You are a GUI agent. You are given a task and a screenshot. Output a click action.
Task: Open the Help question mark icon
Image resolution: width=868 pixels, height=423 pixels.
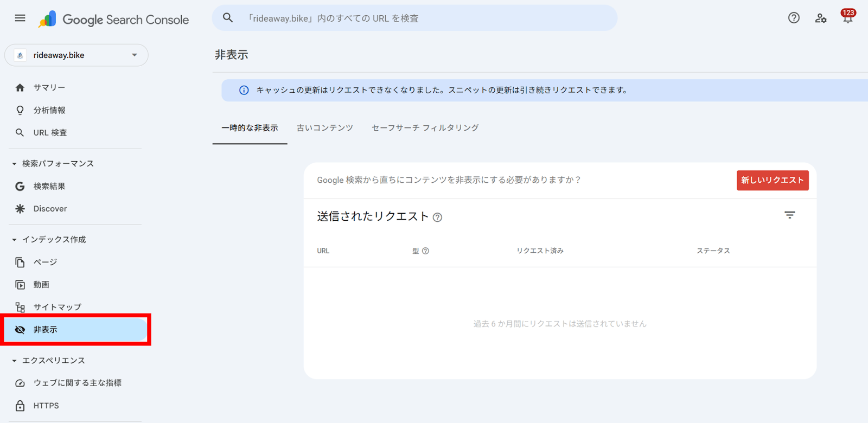pyautogui.click(x=794, y=18)
